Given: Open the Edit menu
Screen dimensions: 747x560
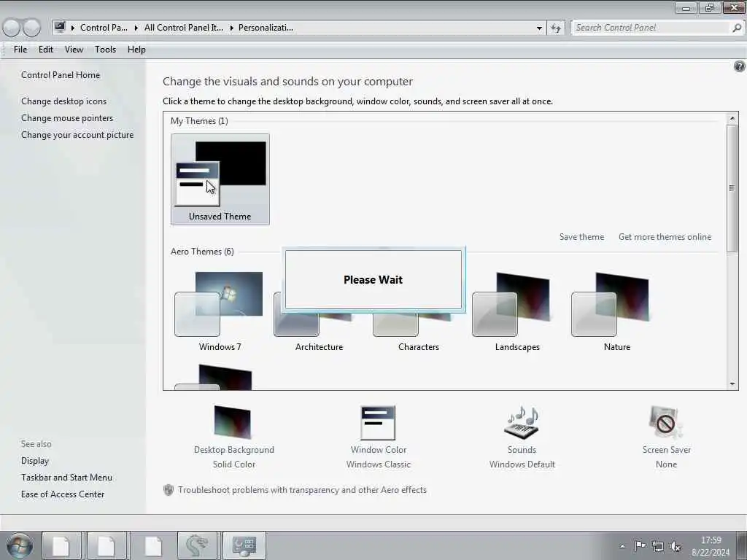Looking at the screenshot, I should [46, 50].
